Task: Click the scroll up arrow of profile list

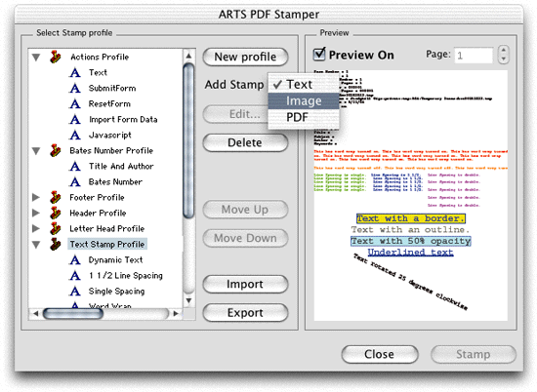Action: tap(188, 56)
